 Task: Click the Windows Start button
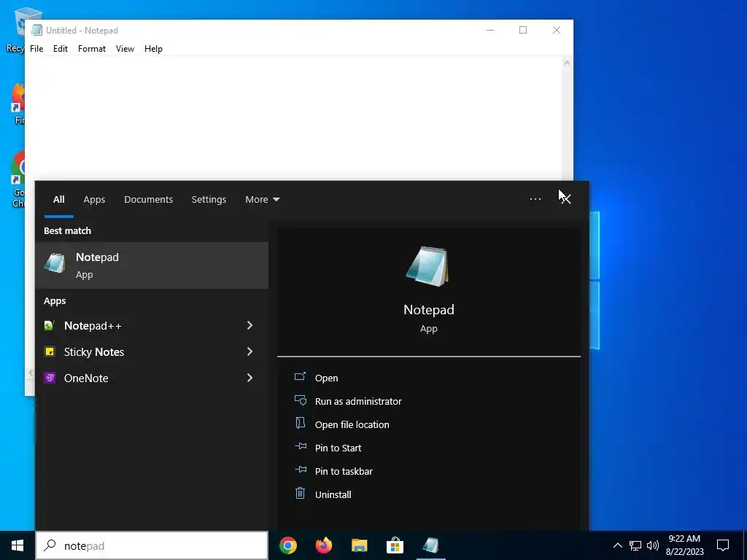[18, 545]
